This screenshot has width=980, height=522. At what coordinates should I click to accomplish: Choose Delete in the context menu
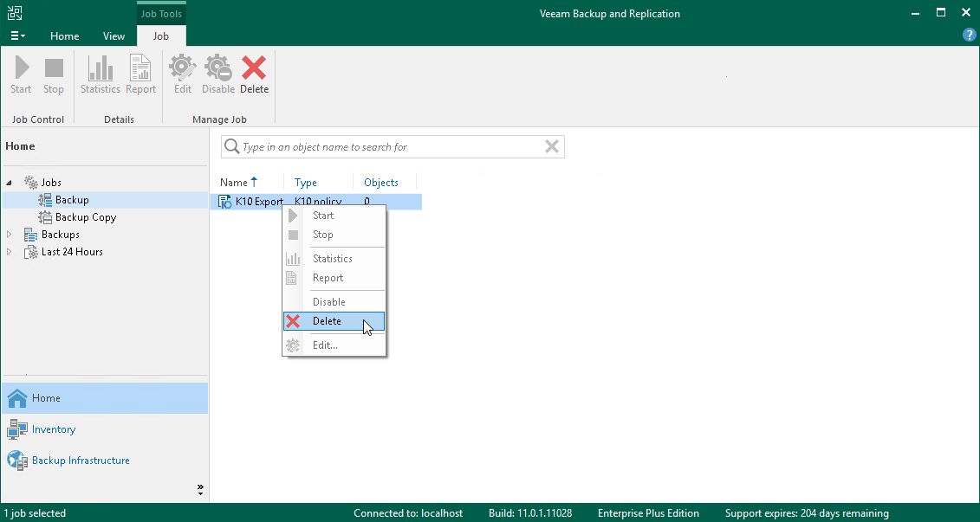[x=334, y=321]
